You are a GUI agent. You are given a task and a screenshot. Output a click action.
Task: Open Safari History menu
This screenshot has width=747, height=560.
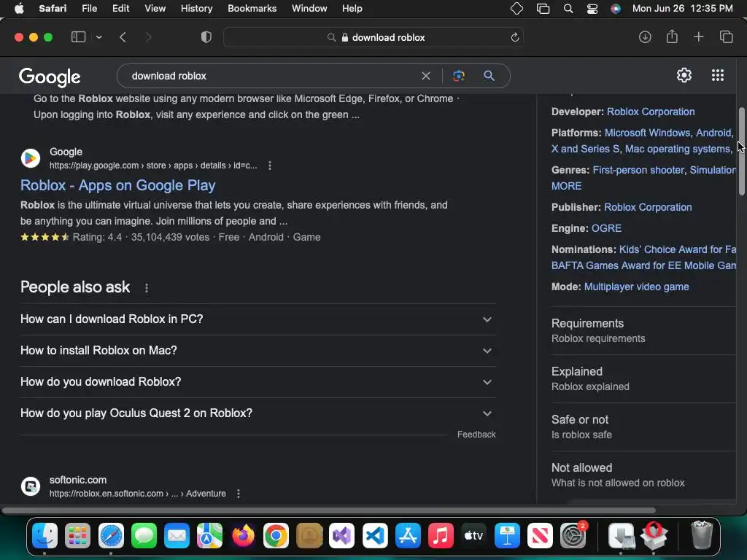(x=196, y=9)
